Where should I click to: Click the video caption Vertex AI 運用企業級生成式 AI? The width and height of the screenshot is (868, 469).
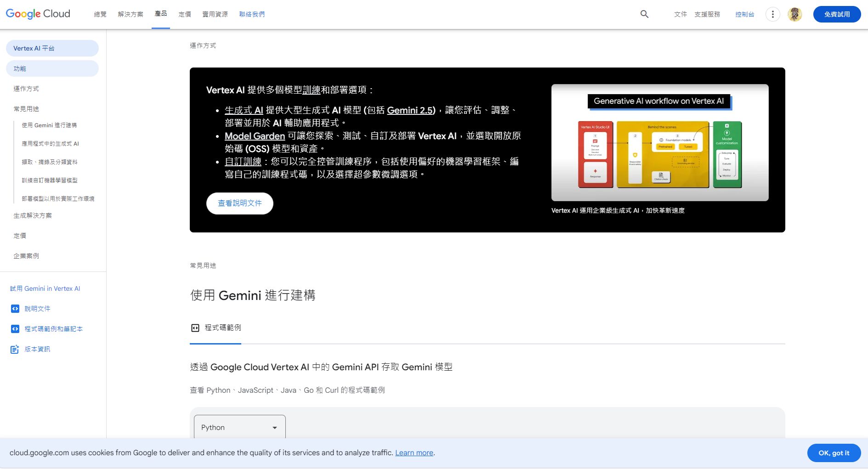[x=618, y=210]
